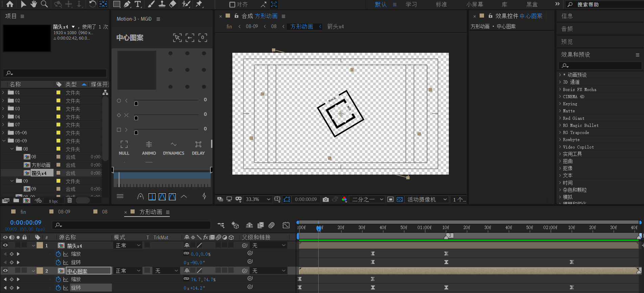The width and height of the screenshot is (644, 293).
Task: Select the Rectangle shape tool
Action: click(x=116, y=4)
